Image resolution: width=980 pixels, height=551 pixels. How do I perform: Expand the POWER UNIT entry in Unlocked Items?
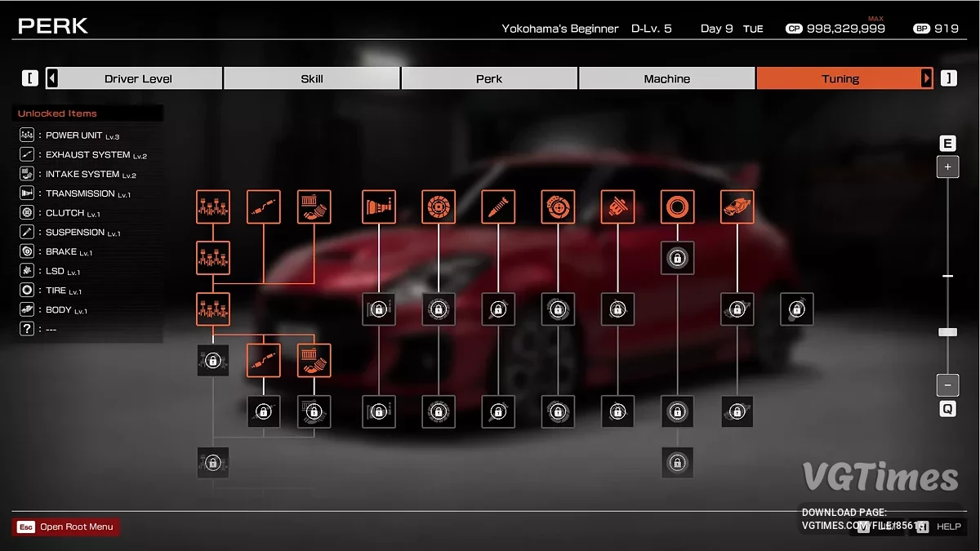[73, 135]
